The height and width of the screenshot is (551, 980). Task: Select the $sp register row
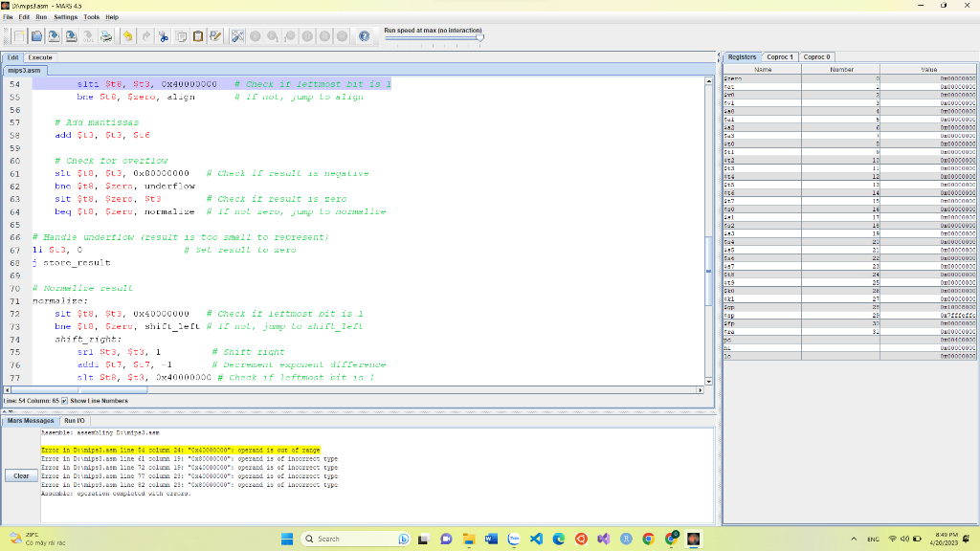click(850, 316)
